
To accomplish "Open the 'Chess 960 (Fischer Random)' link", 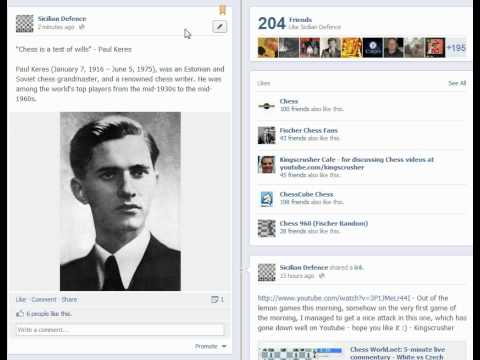I will 324,223.
